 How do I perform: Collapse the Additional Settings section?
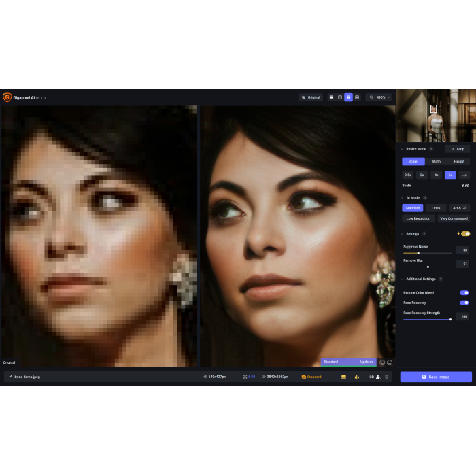pos(402,279)
